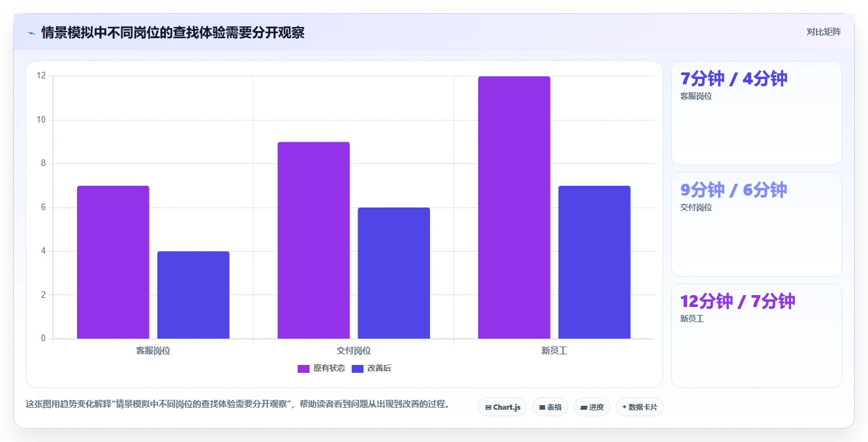The image size is (868, 442).
Task: Click the 进度 tag chip
Action: click(x=592, y=407)
